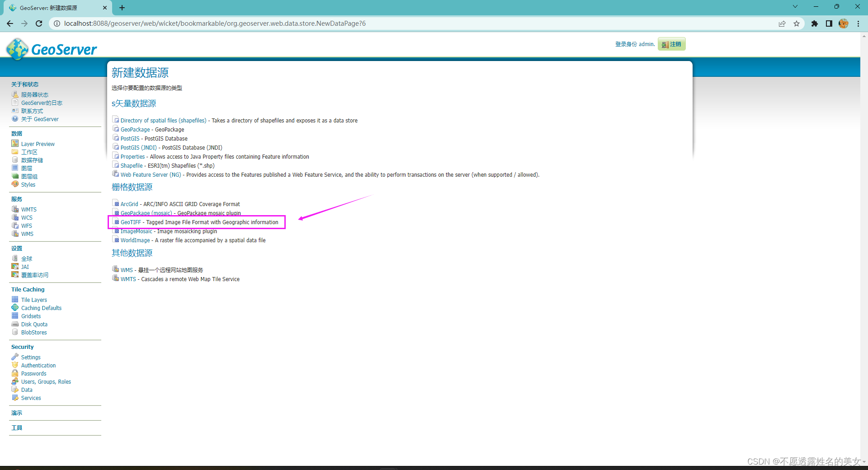Click the Security Settings wrench icon
Image resolution: width=868 pixels, height=470 pixels.
click(15, 357)
